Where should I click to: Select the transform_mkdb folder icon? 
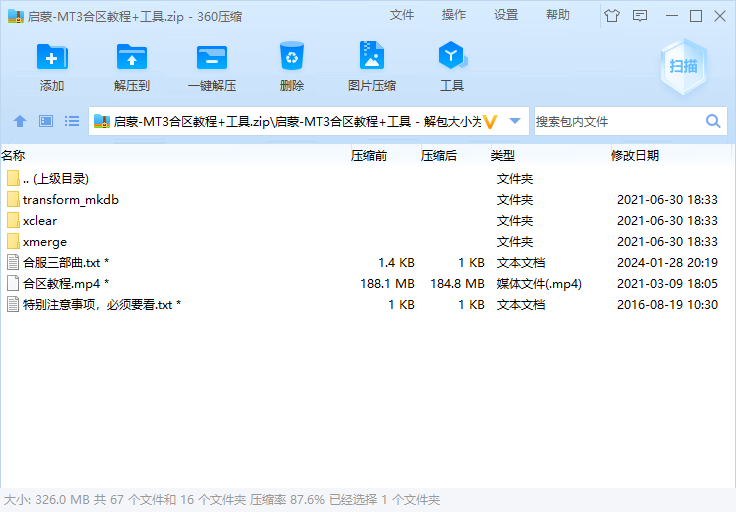14,199
